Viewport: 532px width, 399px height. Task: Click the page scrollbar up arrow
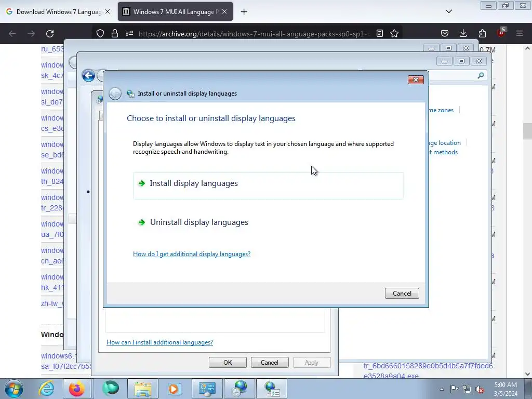click(x=527, y=48)
